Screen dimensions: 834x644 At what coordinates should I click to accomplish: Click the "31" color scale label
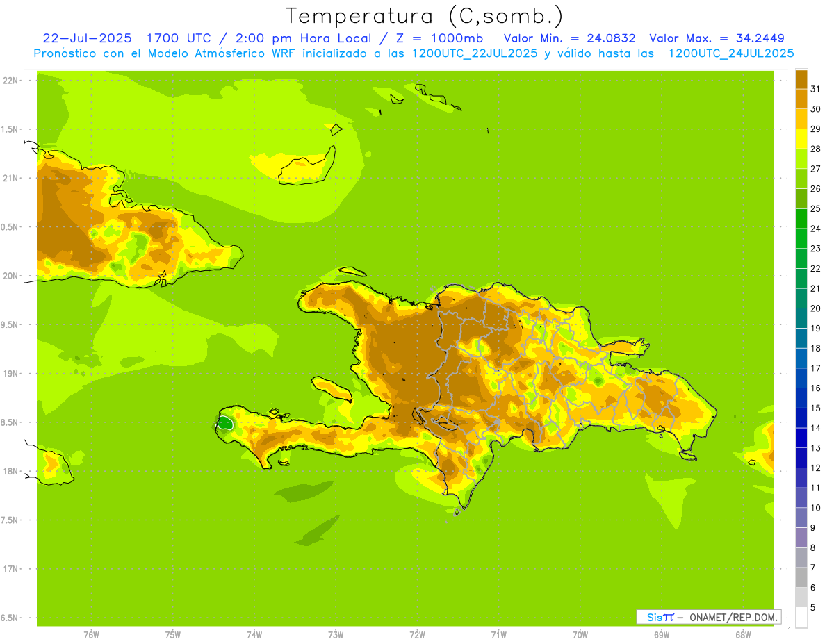(815, 88)
